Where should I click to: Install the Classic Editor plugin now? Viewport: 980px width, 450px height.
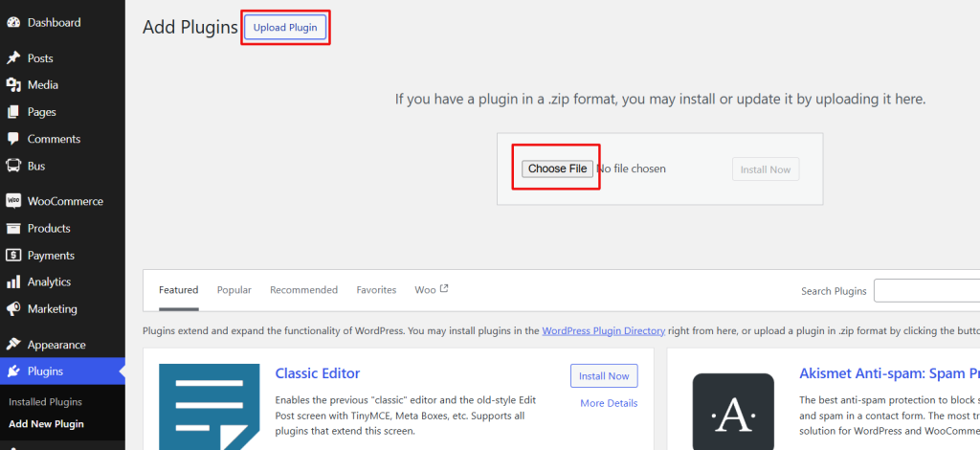[604, 376]
